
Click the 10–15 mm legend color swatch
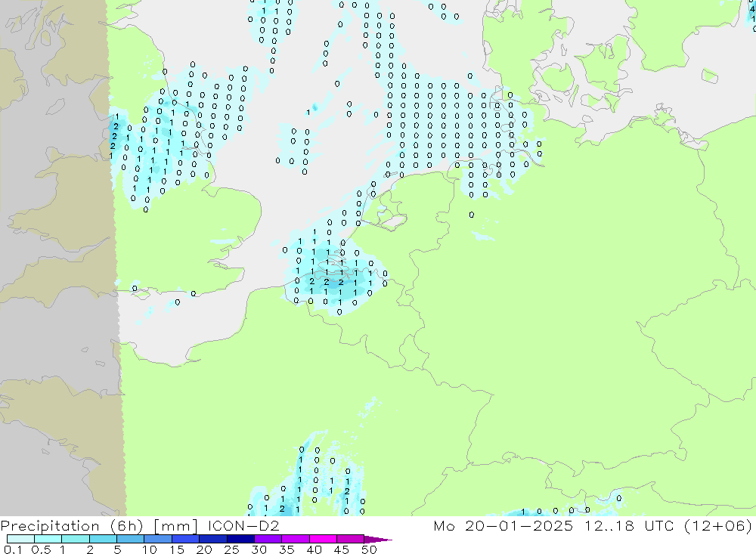158,539
